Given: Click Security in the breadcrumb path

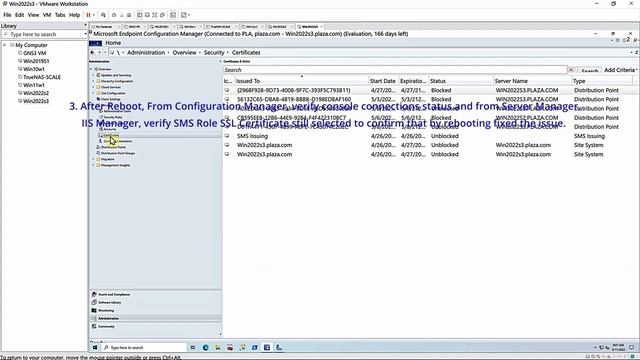Looking at the screenshot, I should pos(214,52).
